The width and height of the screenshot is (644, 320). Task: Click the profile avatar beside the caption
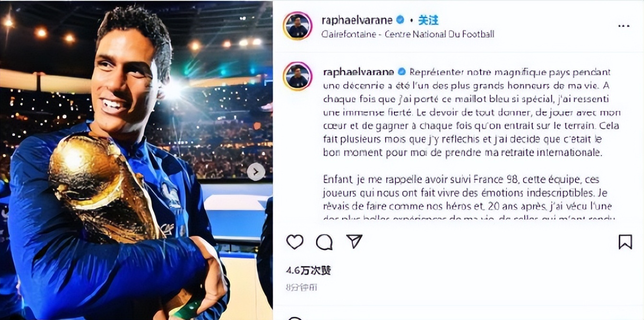coord(298,76)
